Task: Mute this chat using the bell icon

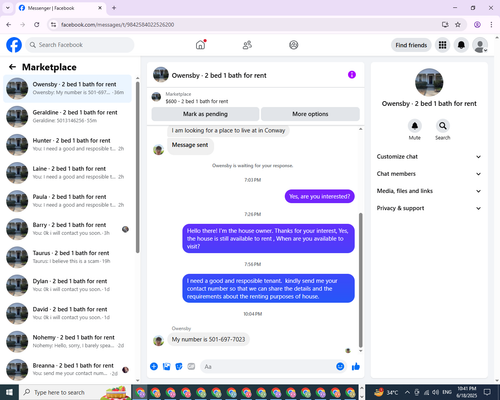Action: (x=415, y=126)
